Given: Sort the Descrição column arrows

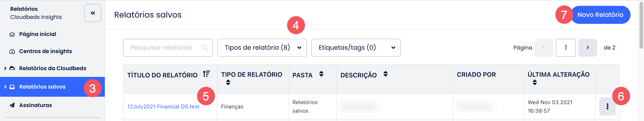Looking at the screenshot, I should point(386,74).
